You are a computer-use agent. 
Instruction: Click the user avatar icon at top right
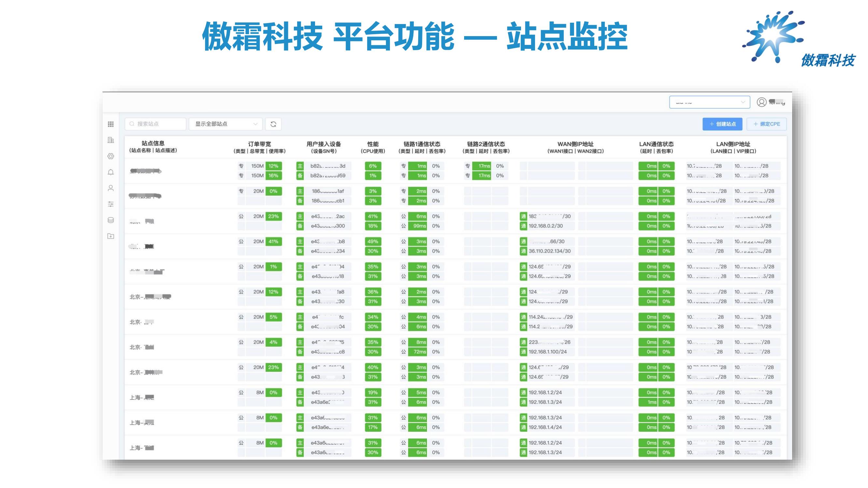coord(761,102)
